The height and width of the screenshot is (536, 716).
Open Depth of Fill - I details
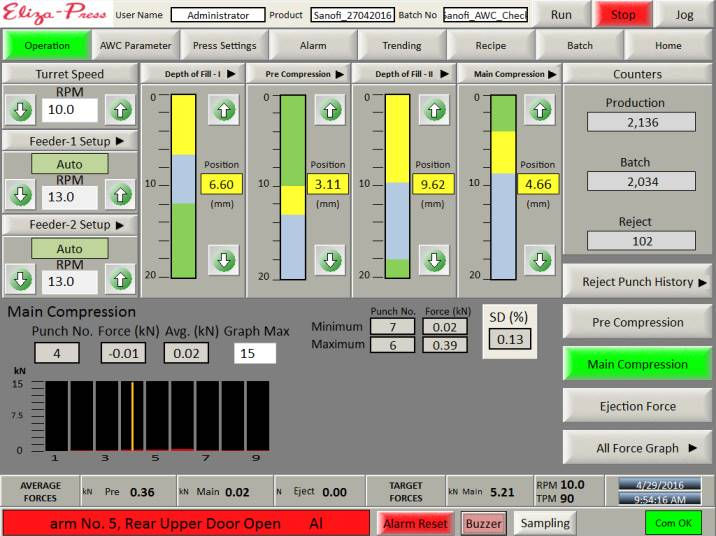tap(193, 74)
